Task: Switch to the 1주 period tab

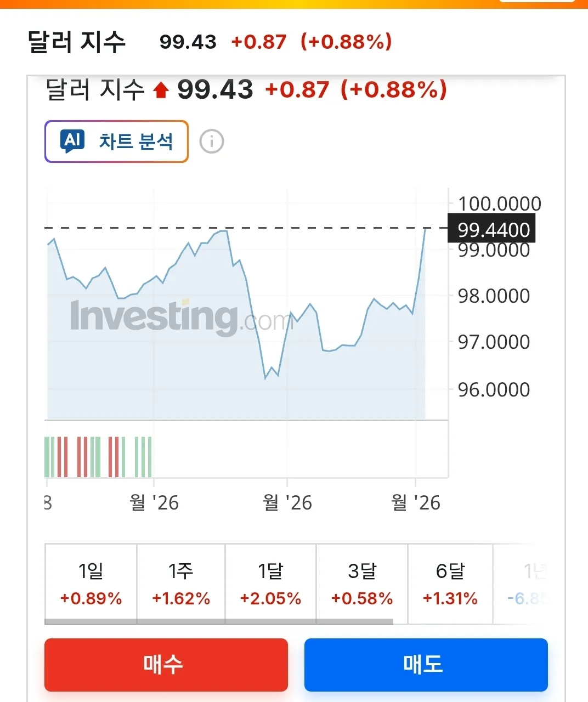Action: click(181, 584)
